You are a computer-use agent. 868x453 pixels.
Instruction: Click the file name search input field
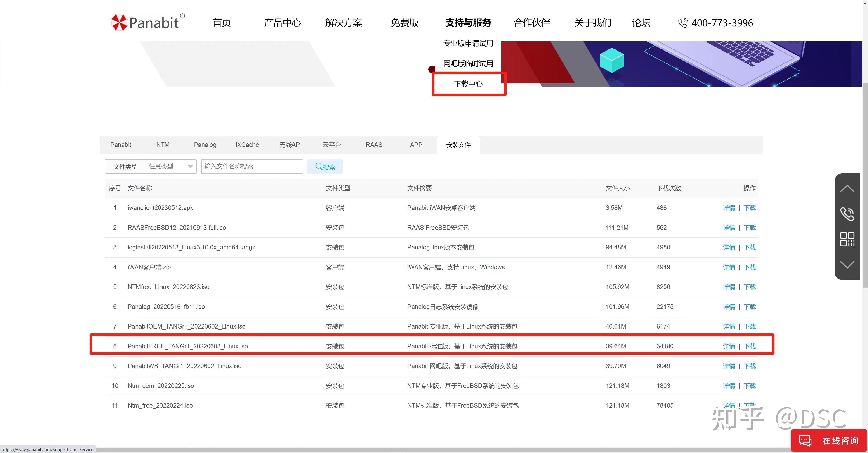252,166
